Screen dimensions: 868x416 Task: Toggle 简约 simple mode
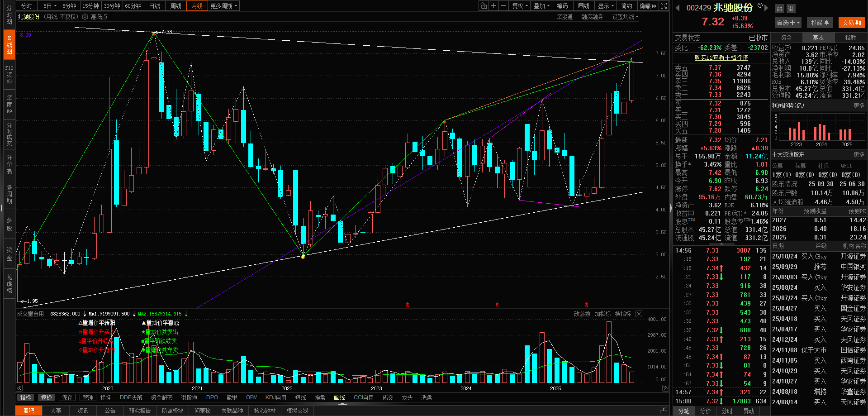pos(626,6)
